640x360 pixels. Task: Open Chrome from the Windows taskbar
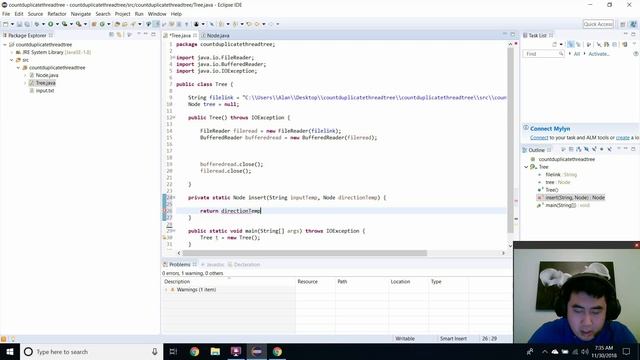click(x=194, y=351)
